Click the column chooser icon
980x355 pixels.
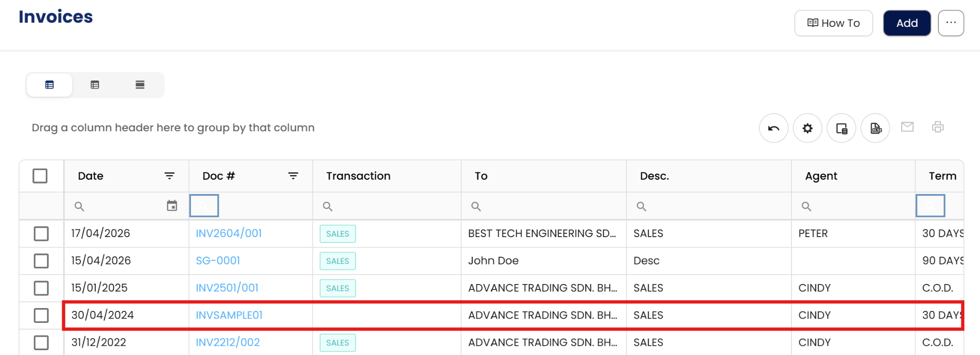841,128
